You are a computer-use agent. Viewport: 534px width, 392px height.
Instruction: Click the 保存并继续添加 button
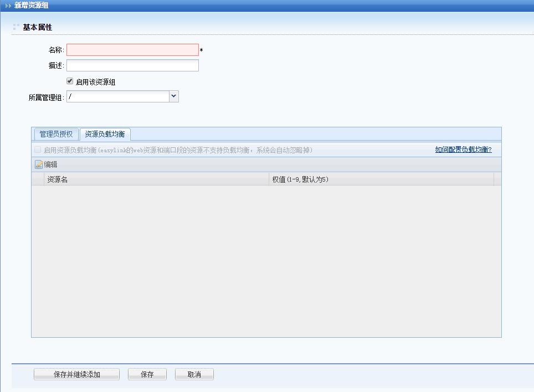76,374
